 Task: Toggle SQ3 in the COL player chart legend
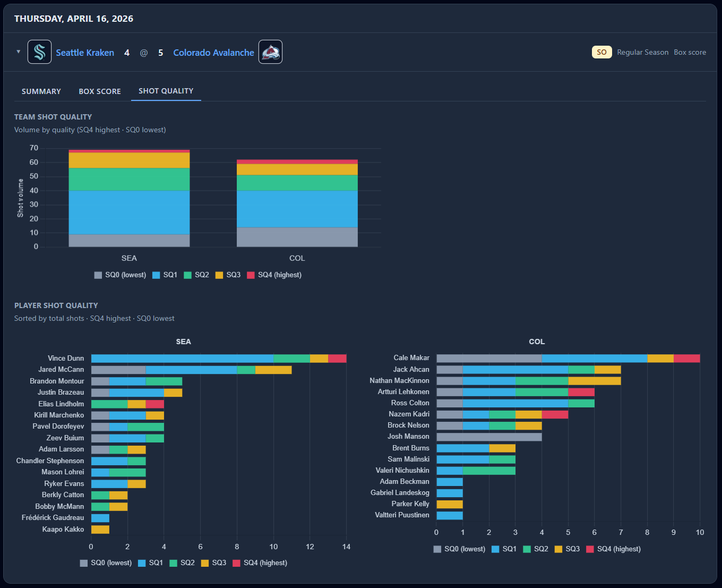(x=567, y=549)
